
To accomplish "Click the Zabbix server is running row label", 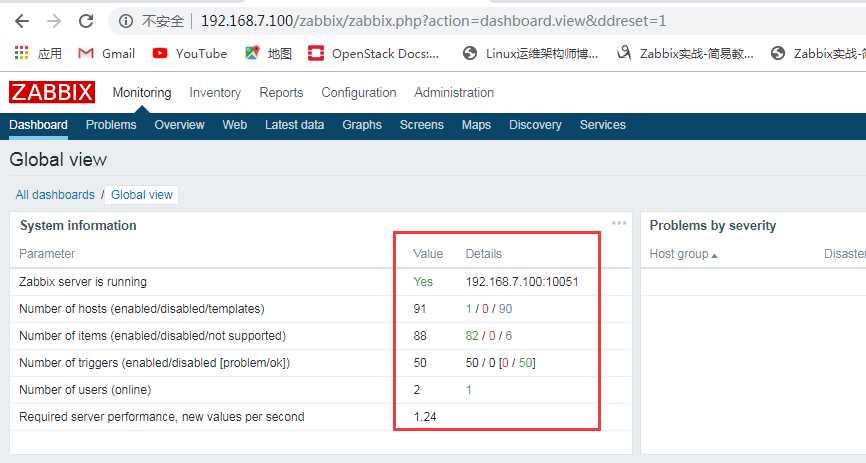I will (83, 282).
